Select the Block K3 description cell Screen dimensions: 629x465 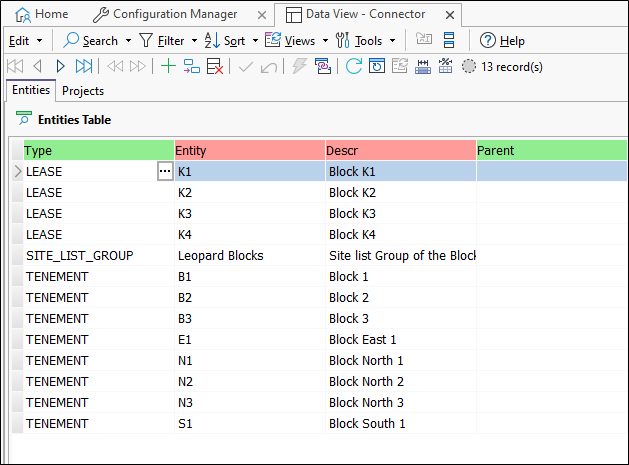(x=401, y=213)
